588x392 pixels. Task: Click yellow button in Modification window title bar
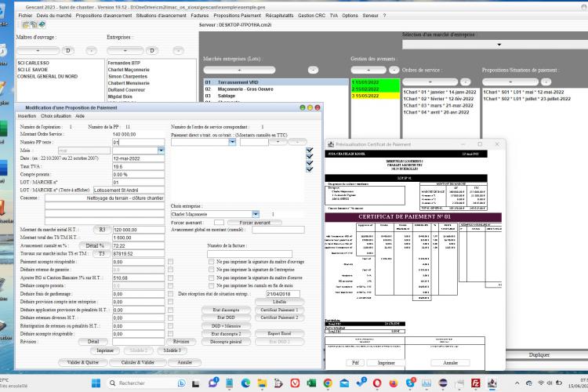[310, 107]
